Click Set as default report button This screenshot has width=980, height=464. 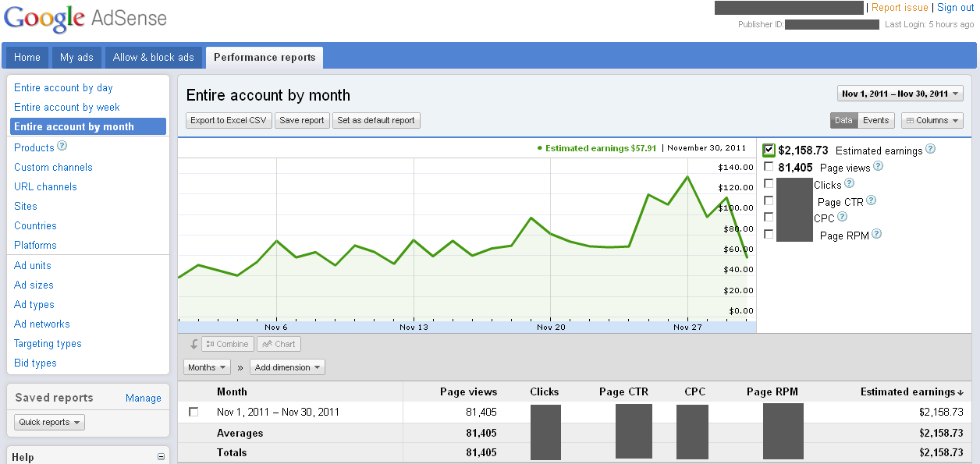[376, 121]
